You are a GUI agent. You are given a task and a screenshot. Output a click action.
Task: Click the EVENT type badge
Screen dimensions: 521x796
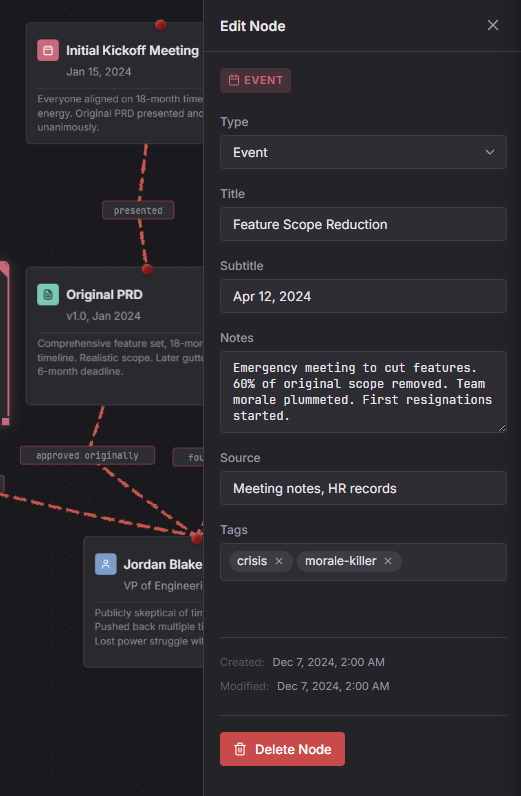(255, 81)
